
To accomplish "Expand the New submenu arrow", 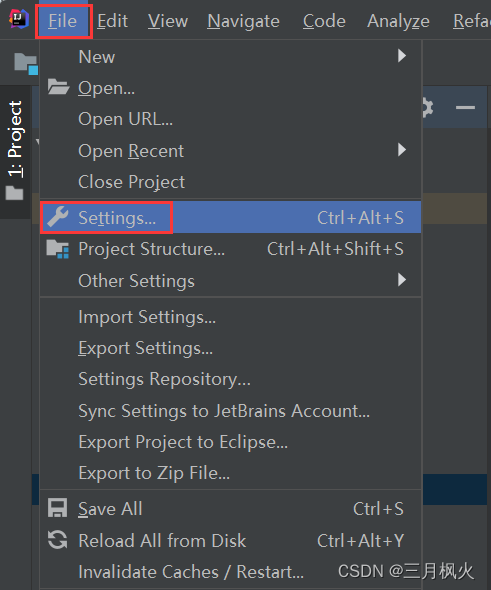I will pyautogui.click(x=402, y=56).
